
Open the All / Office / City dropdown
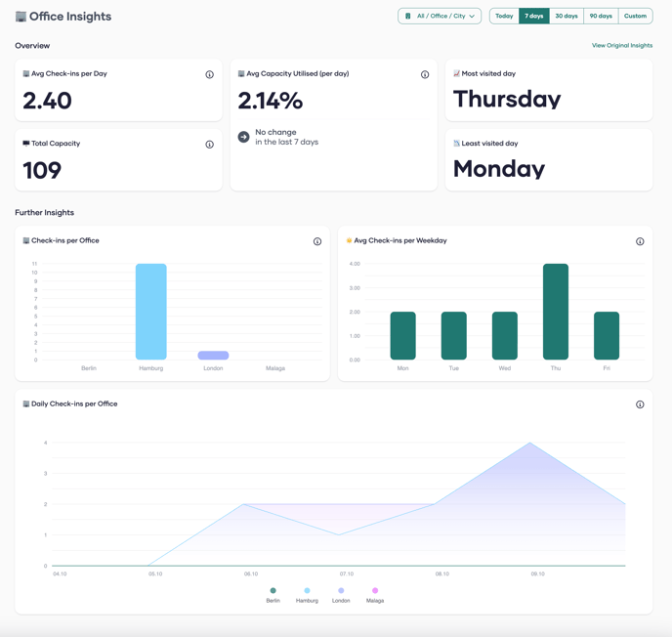pos(440,17)
